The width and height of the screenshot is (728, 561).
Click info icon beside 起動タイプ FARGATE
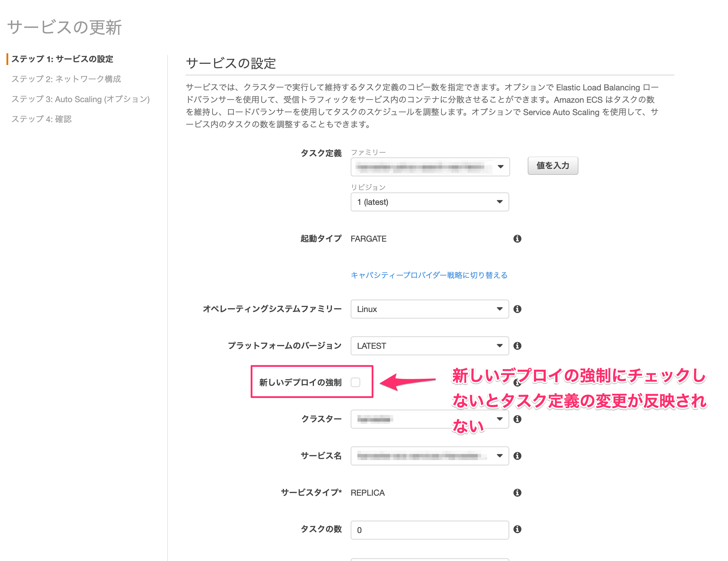(517, 238)
